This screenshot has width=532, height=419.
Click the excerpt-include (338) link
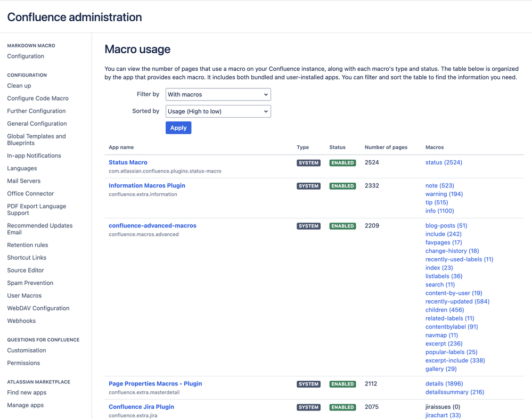pyautogui.click(x=455, y=360)
